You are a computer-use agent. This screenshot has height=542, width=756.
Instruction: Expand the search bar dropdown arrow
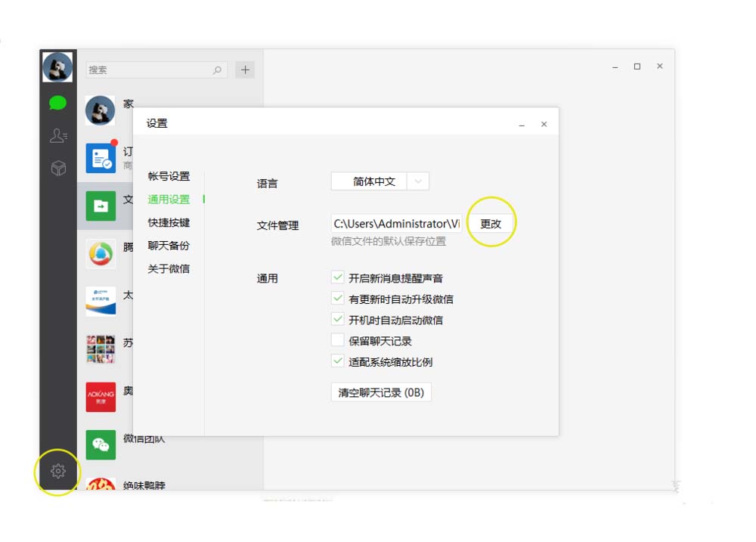[218, 70]
